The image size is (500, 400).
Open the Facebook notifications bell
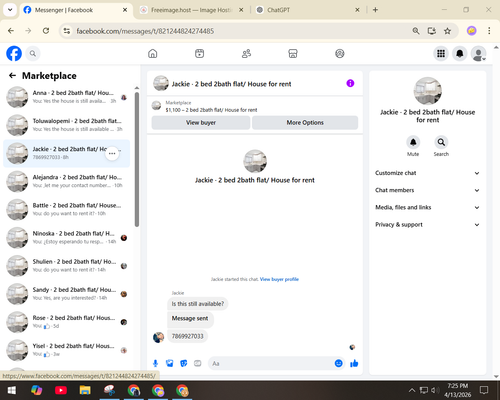click(460, 53)
